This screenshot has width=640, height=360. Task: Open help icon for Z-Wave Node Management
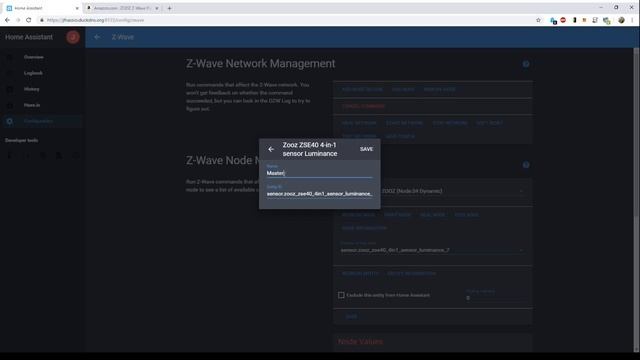click(526, 165)
